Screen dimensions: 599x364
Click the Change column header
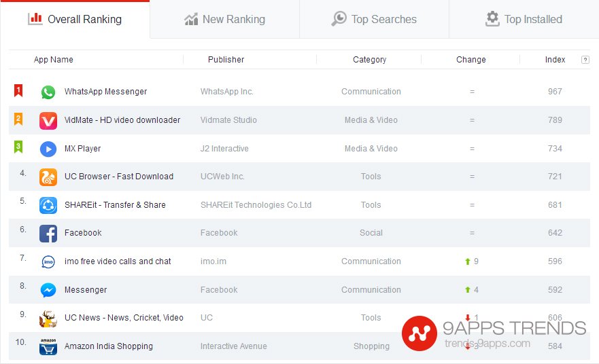click(x=471, y=60)
